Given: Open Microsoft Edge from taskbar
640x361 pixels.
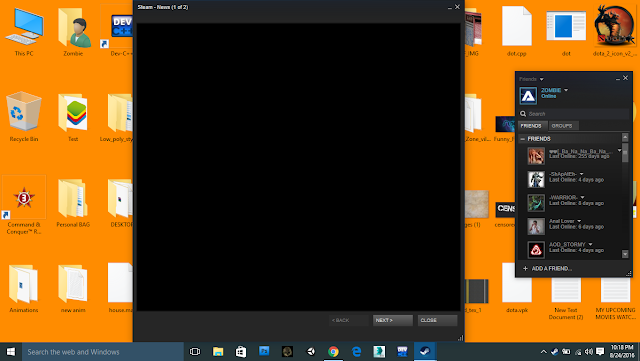Looking at the screenshot, I should [x=356, y=352].
